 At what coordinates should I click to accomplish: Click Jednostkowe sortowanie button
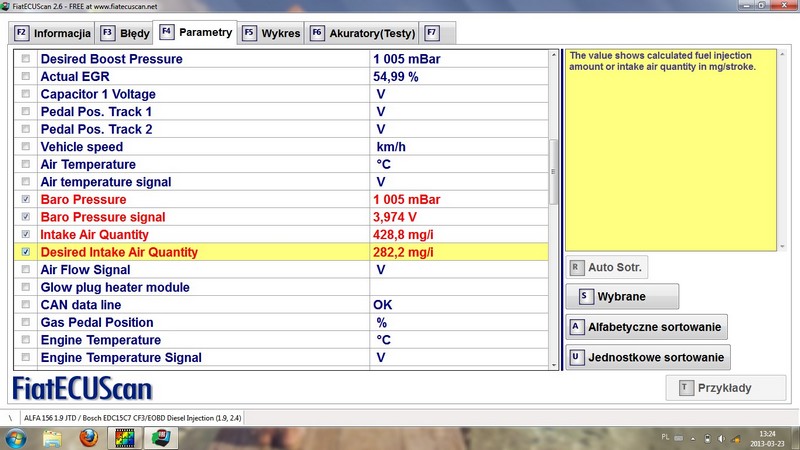[x=649, y=357]
